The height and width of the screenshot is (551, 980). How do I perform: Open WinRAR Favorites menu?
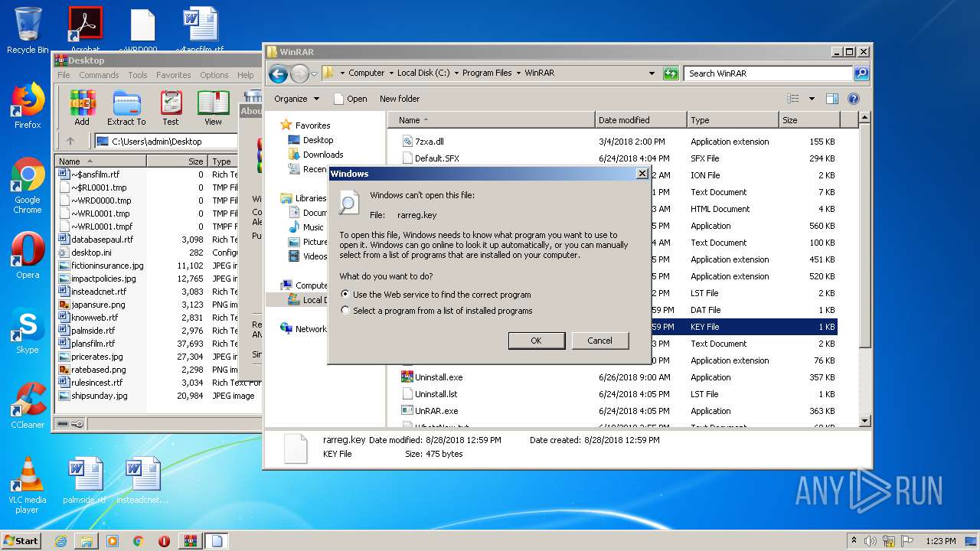[x=174, y=75]
